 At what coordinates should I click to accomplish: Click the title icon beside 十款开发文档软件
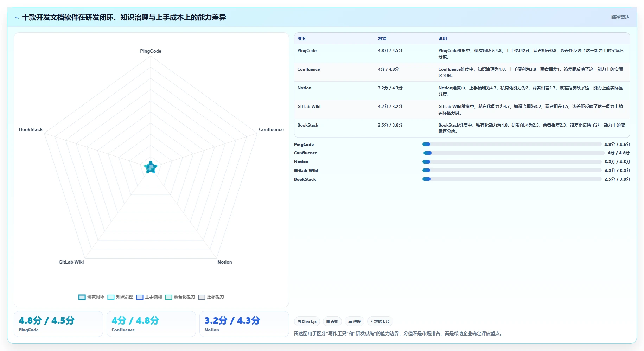point(17,18)
